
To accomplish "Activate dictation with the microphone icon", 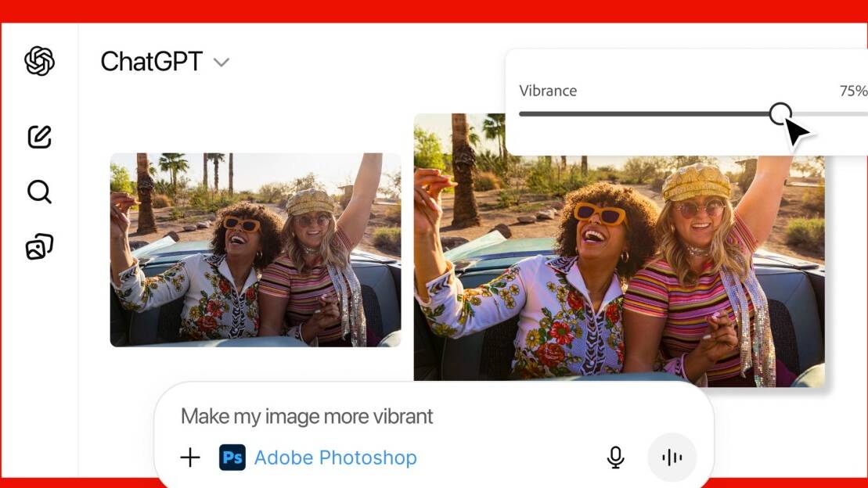I will click(x=616, y=457).
